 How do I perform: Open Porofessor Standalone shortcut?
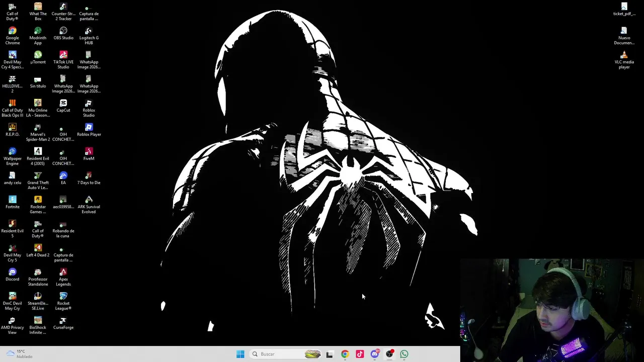click(x=38, y=278)
